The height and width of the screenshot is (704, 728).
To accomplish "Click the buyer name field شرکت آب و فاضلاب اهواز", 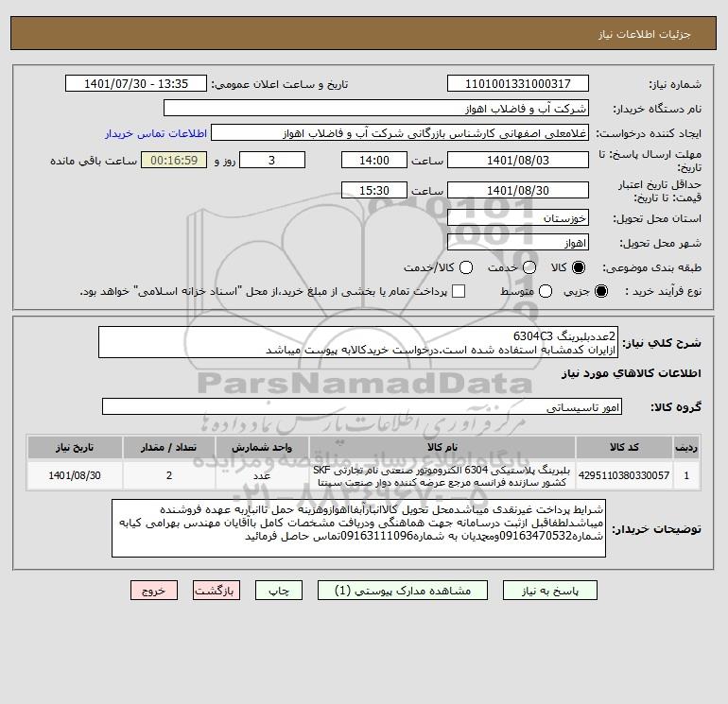I will pos(376,109).
